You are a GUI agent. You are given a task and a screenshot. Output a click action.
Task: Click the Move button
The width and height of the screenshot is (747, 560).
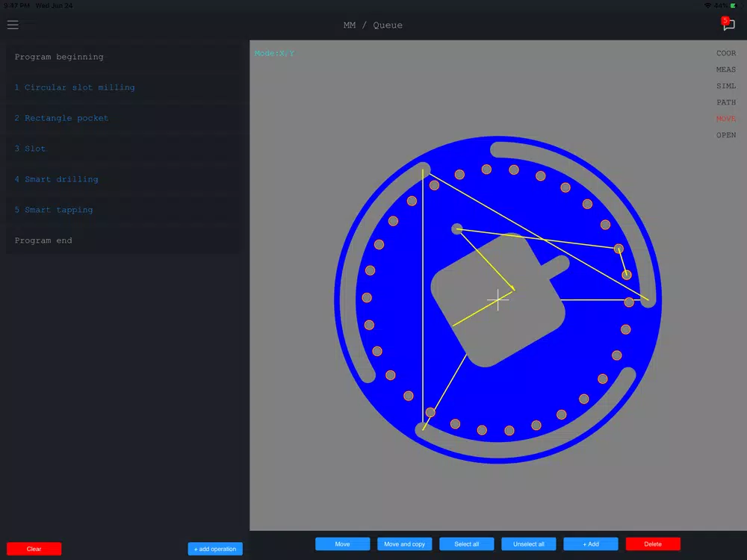pos(343,544)
